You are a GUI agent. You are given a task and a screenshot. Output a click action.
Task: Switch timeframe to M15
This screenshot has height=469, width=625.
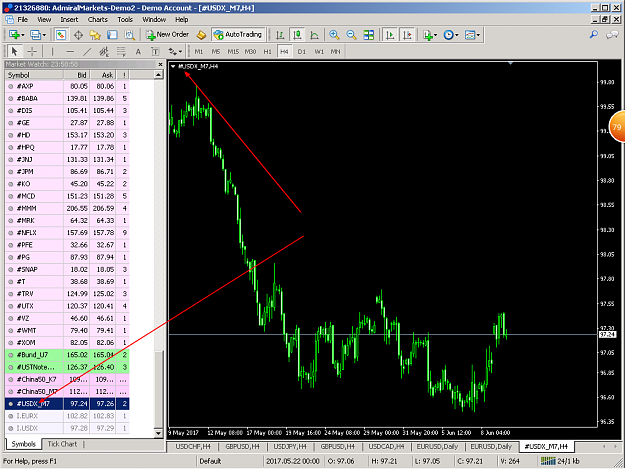point(233,51)
